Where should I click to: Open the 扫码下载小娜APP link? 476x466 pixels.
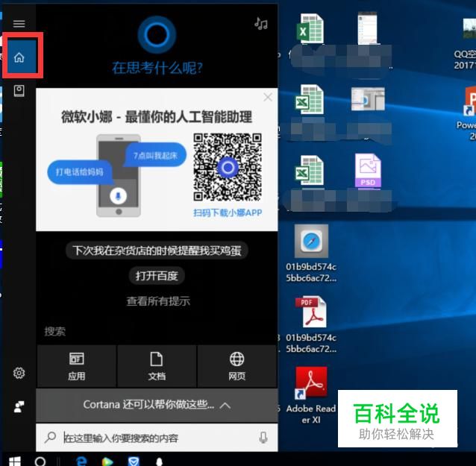[228, 212]
